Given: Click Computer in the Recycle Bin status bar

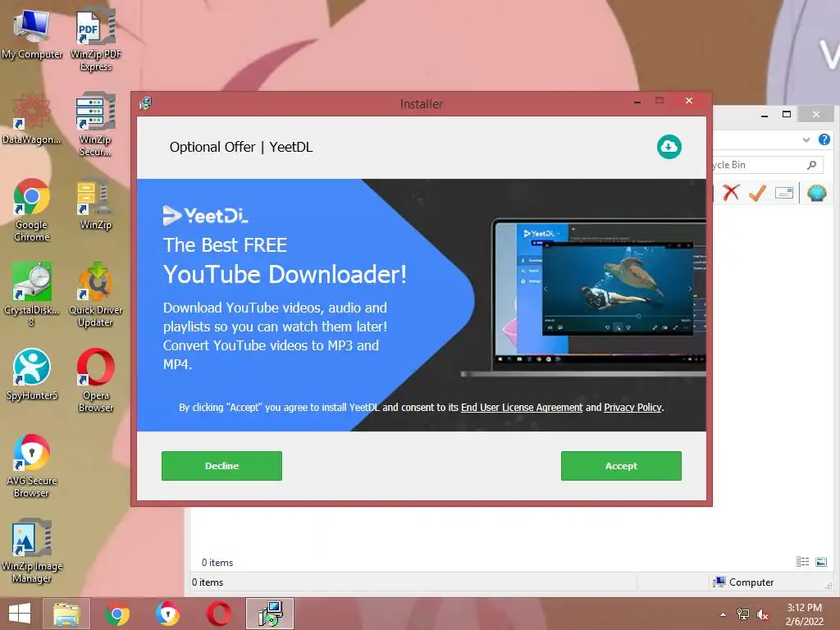Looking at the screenshot, I should (x=743, y=582).
